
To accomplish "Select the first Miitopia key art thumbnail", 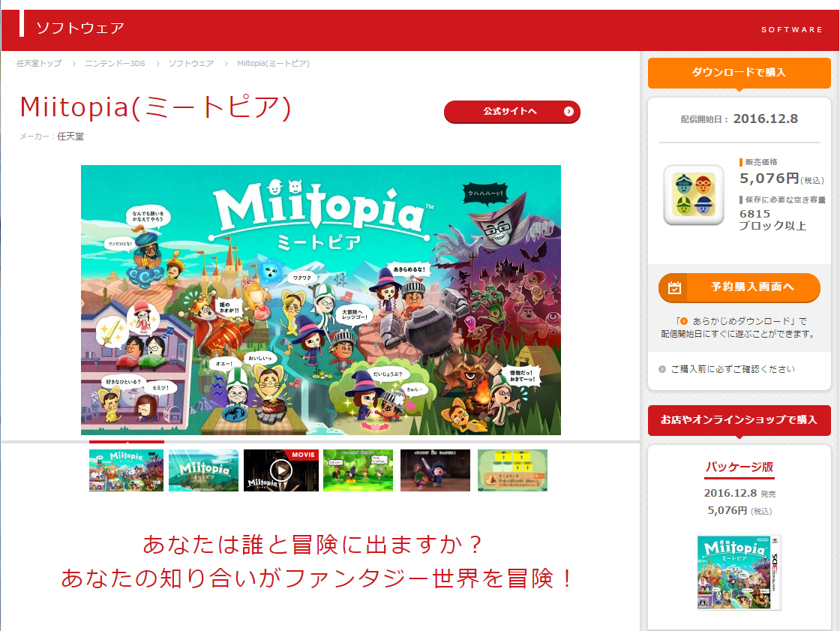I will [127, 470].
